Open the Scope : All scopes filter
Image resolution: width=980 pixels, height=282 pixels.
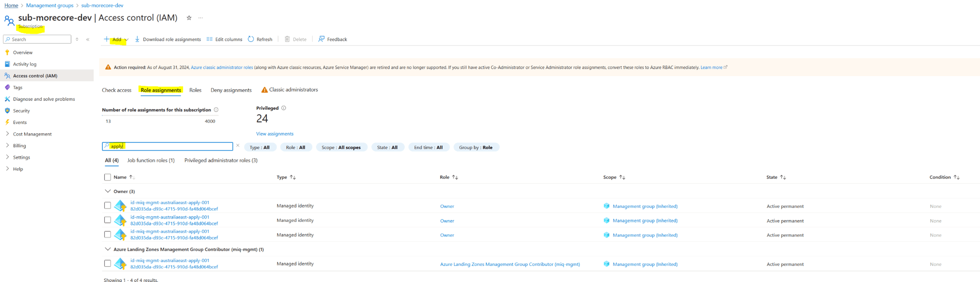coord(341,147)
